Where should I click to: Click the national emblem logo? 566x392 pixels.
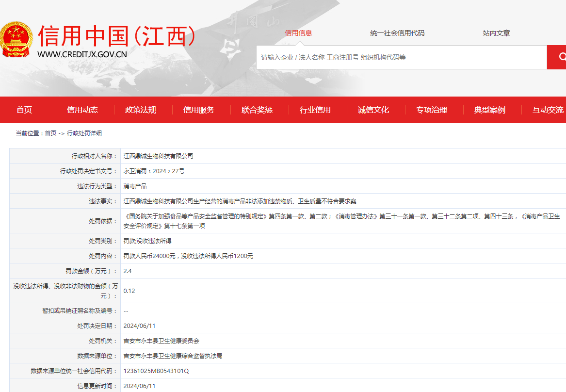click(16, 39)
